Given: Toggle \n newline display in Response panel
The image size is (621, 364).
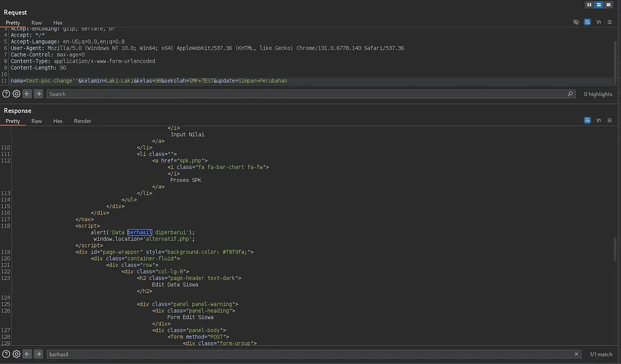Looking at the screenshot, I should (x=598, y=120).
